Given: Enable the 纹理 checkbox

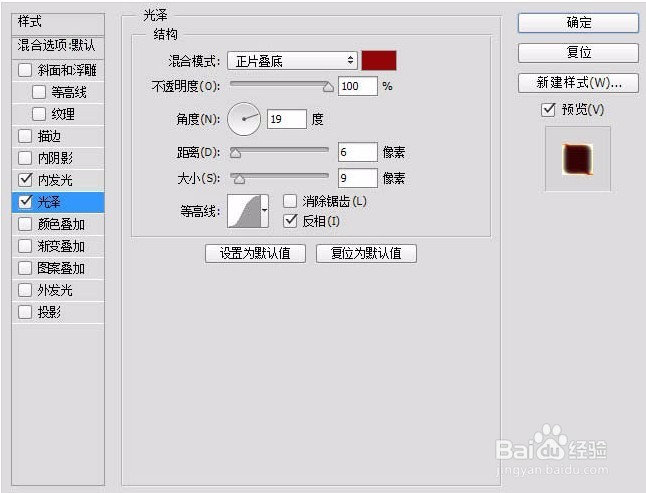Looking at the screenshot, I should tap(39, 114).
